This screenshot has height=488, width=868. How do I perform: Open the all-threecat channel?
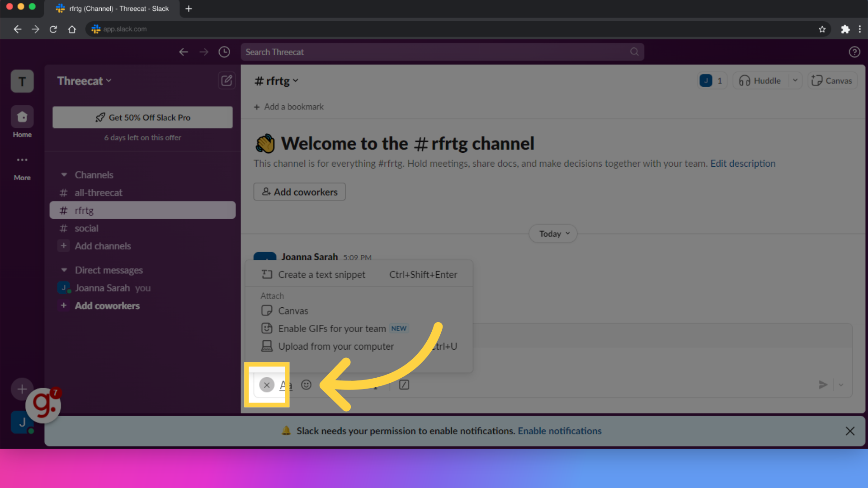(x=142, y=192)
